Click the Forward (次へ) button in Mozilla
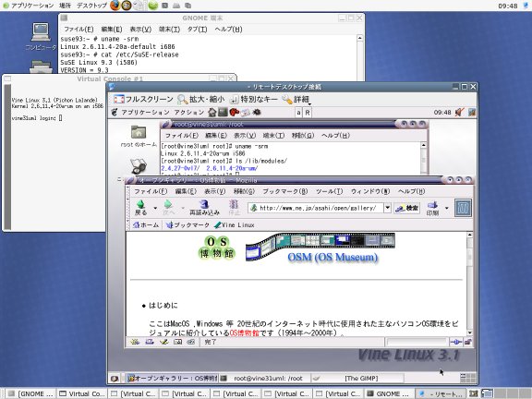 coord(168,208)
